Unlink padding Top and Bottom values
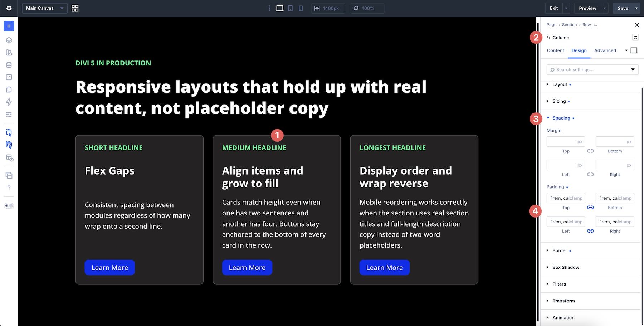 point(590,208)
